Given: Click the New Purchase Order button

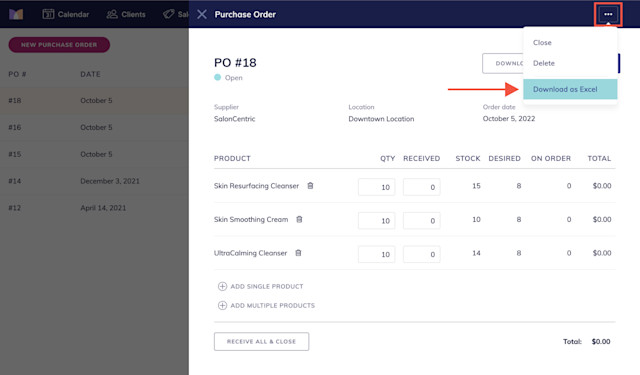Looking at the screenshot, I should (x=59, y=45).
